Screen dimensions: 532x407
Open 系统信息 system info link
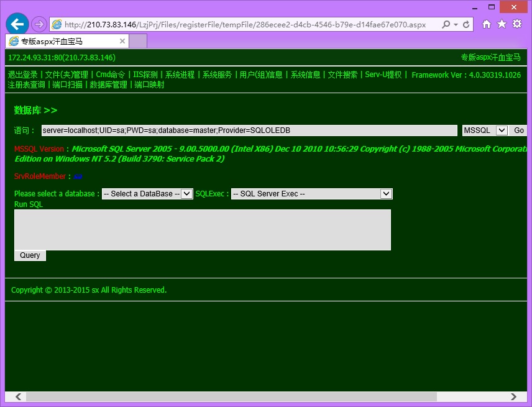[305, 75]
